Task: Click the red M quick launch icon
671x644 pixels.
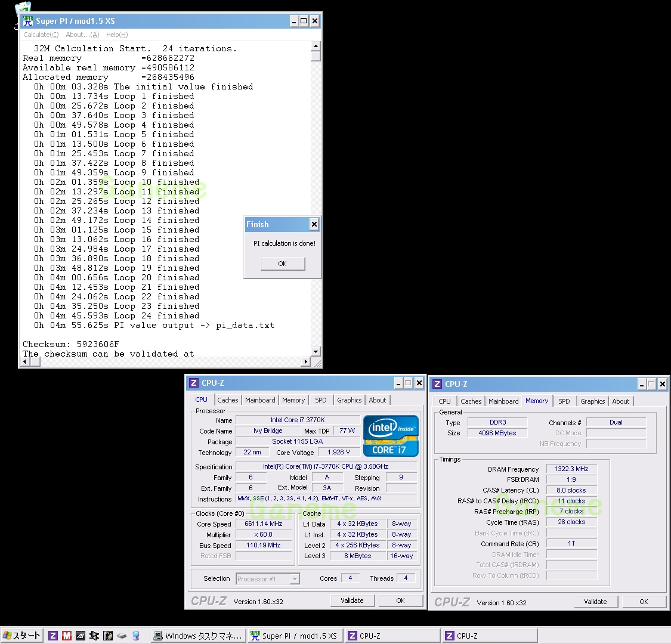Action: click(x=67, y=636)
